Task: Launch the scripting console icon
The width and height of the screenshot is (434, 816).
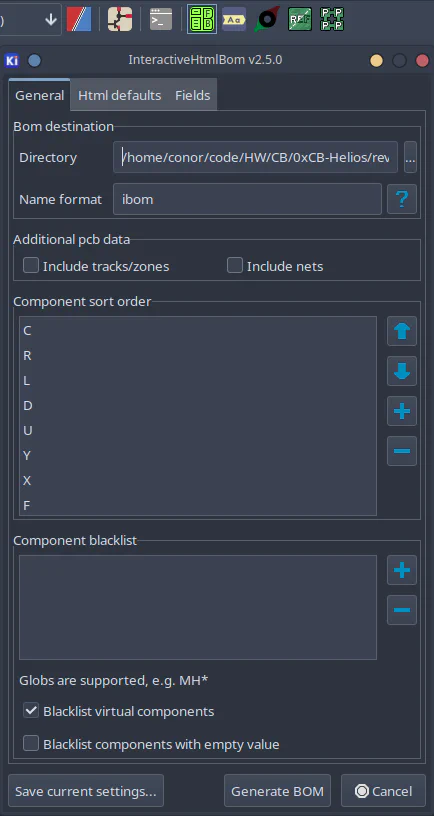Action: 161,19
